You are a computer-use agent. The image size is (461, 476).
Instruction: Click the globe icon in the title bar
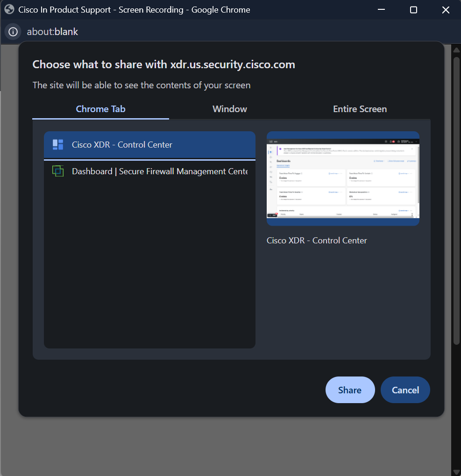pos(9,10)
